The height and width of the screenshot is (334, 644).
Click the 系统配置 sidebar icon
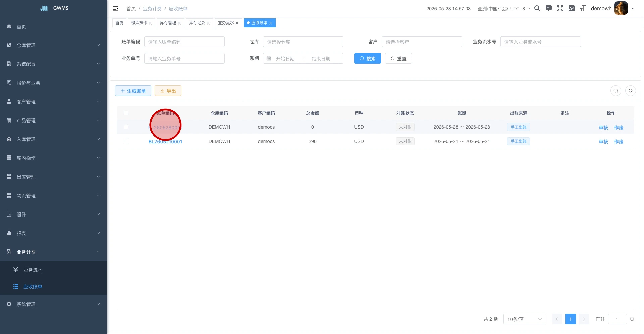(9, 64)
